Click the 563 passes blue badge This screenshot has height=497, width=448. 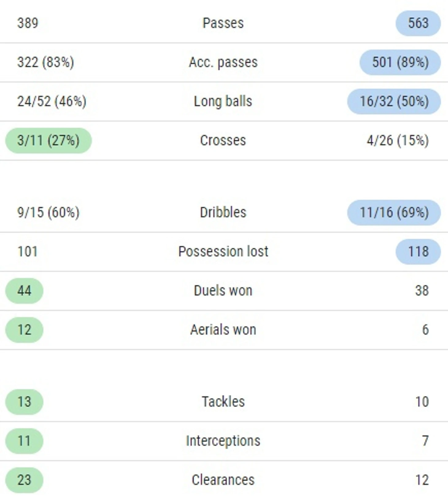418,23
